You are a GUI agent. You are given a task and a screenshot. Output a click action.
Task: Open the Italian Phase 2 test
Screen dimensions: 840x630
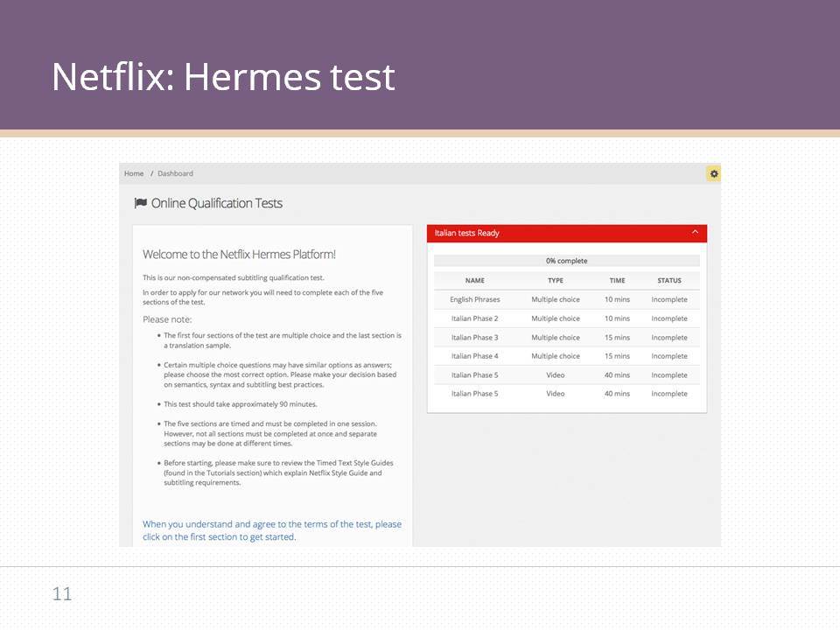point(474,318)
